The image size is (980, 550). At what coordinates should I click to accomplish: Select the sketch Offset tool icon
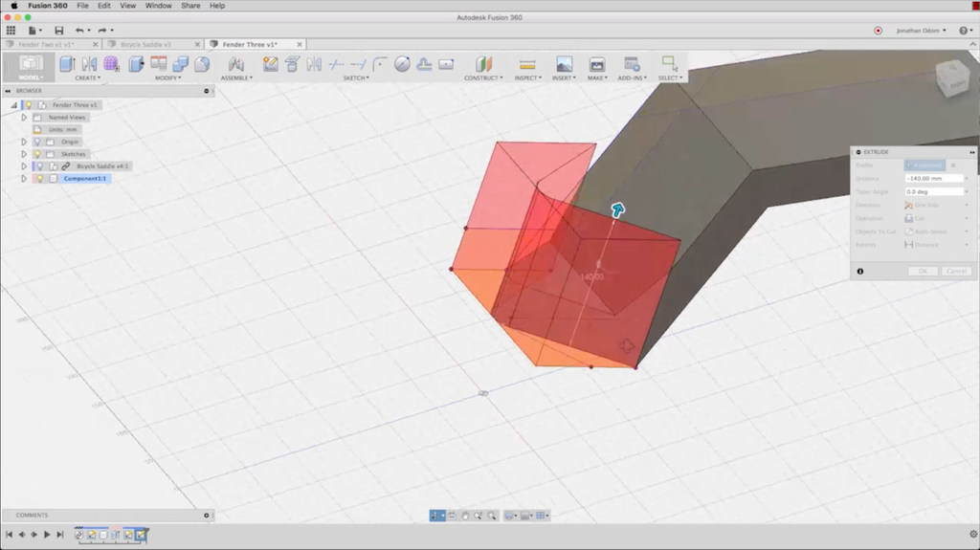(424, 64)
